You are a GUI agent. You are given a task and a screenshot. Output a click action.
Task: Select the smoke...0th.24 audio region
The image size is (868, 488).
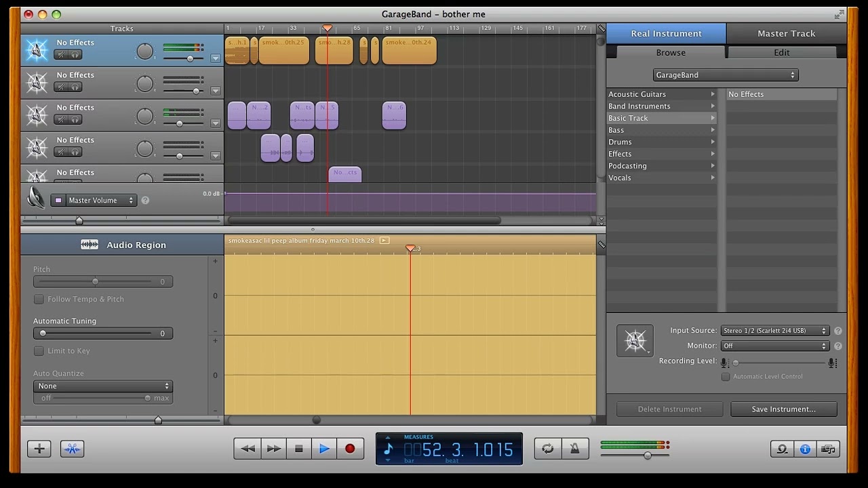click(409, 51)
